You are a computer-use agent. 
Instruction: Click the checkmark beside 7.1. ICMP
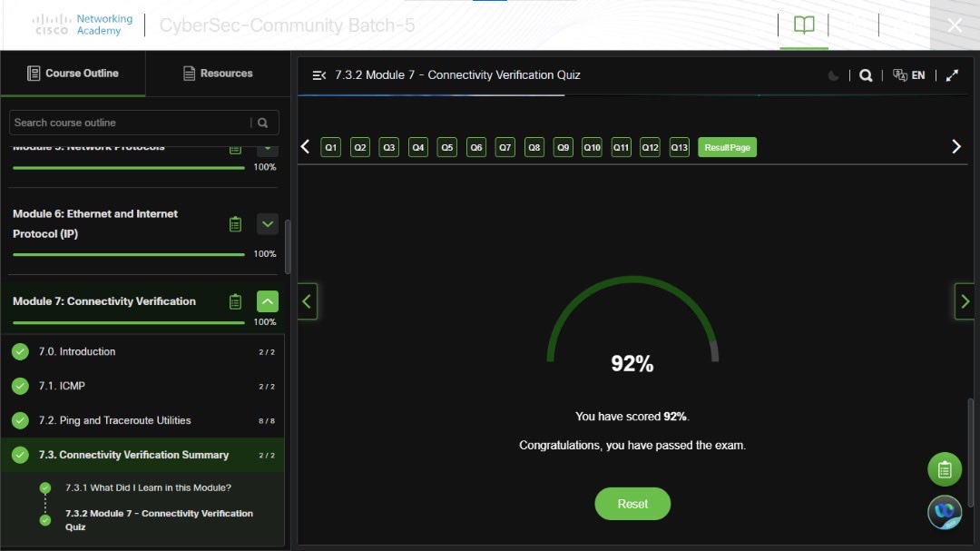[x=20, y=386]
